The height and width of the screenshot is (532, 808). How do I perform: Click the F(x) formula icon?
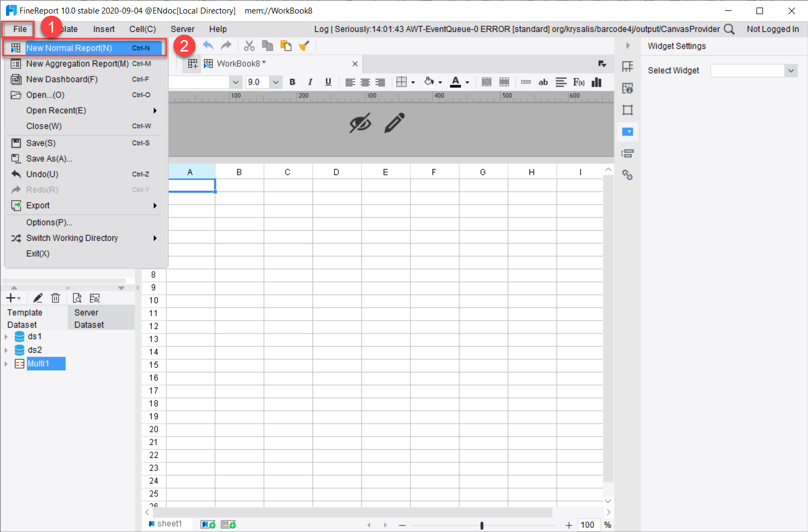click(579, 82)
